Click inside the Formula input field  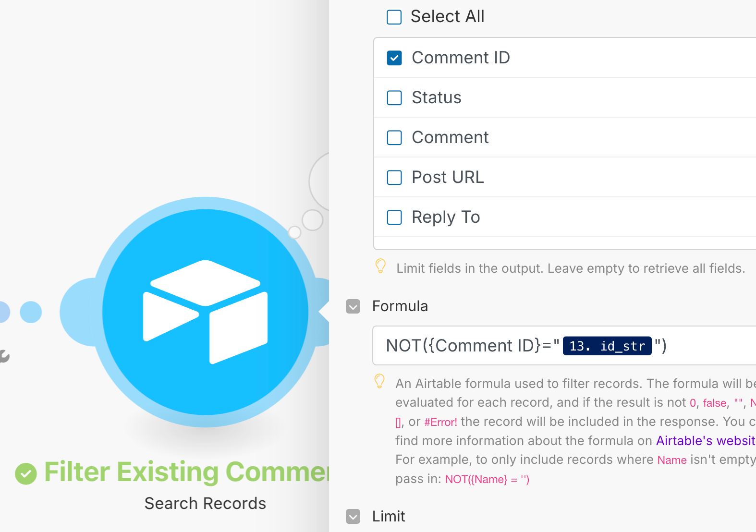(x=564, y=346)
